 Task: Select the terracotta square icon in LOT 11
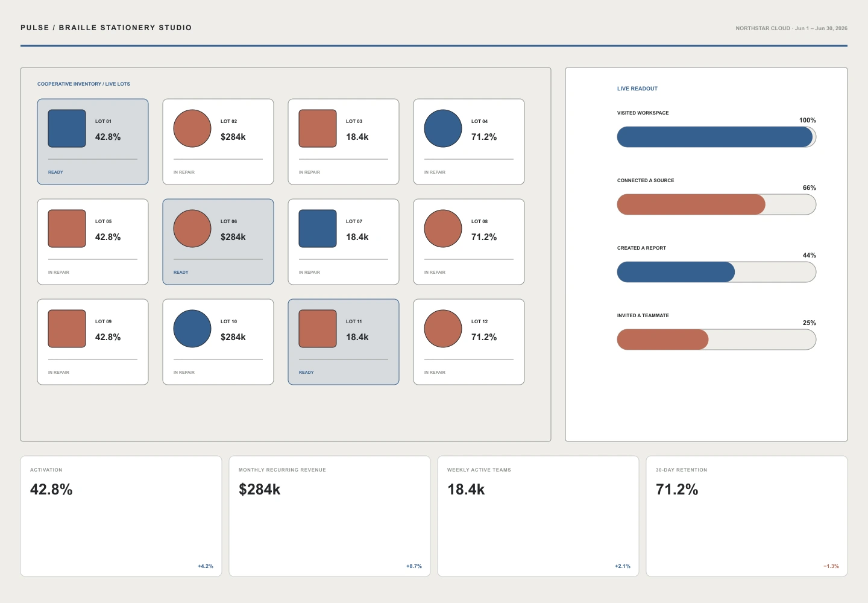318,329
